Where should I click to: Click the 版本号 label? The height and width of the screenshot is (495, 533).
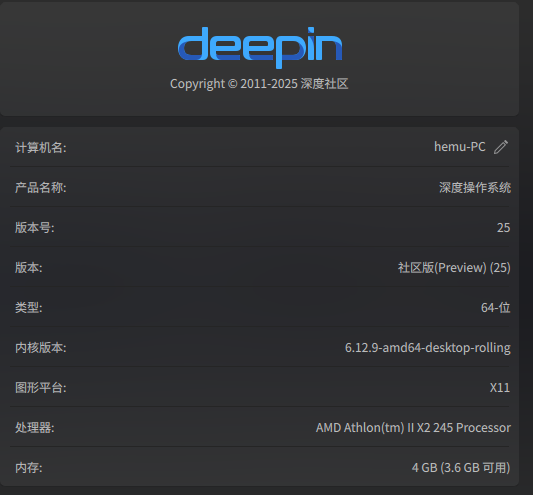coord(35,227)
